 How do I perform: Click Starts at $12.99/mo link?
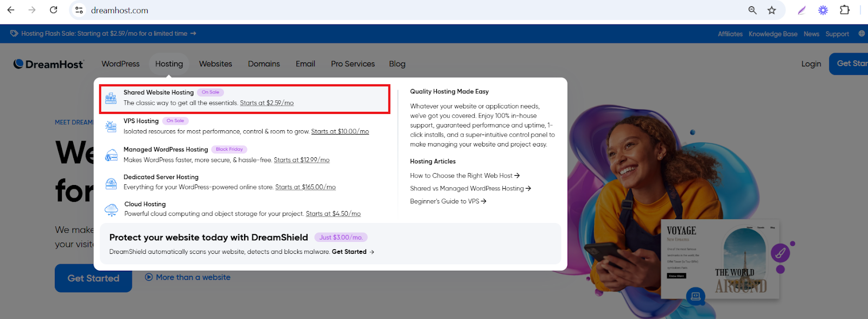[x=302, y=159]
